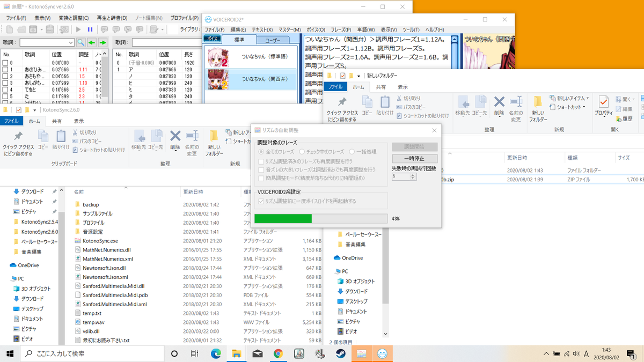Select the チェック中のフレーズ radio button
The height and width of the screenshot is (362, 644).
(302, 152)
